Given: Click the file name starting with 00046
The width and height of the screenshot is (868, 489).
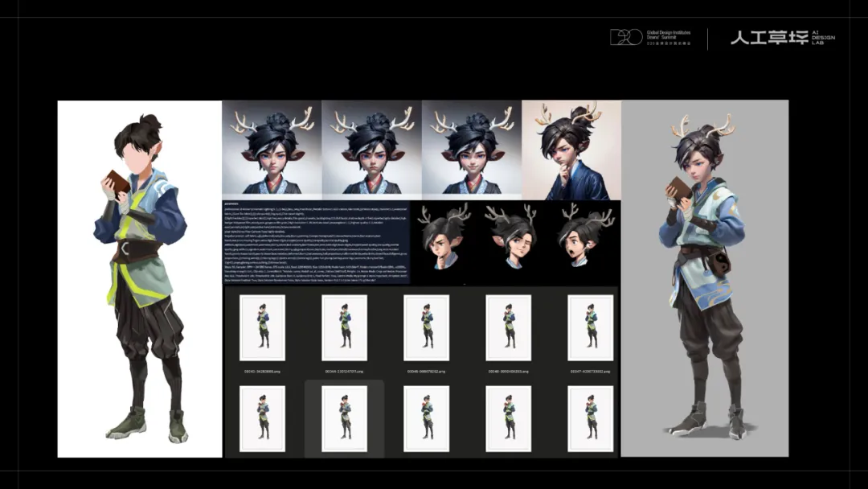Looking at the screenshot, I should (x=508, y=372).
